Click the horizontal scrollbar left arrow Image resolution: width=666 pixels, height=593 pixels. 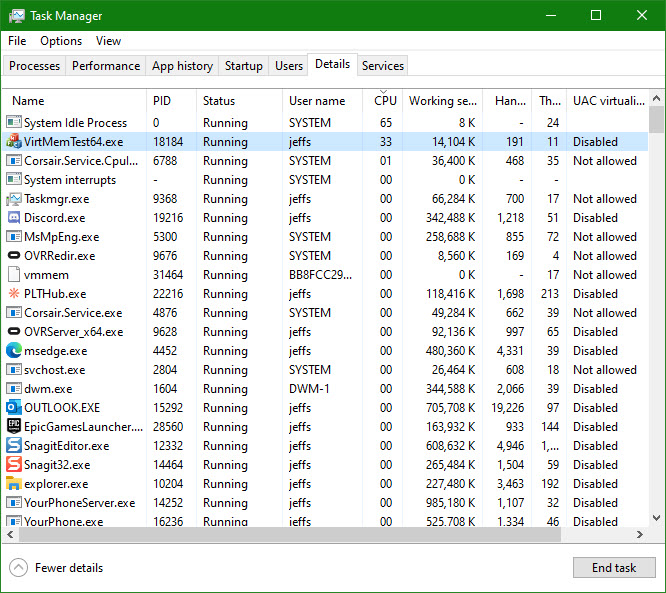pyautogui.click(x=10, y=534)
